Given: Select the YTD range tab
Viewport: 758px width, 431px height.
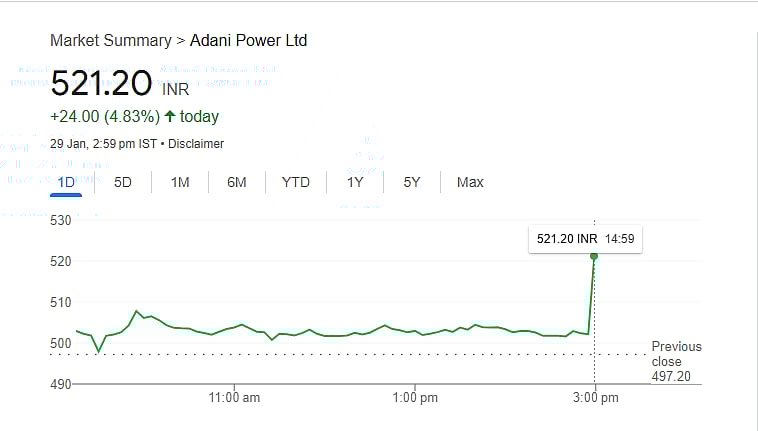Looking at the screenshot, I should point(296,182).
